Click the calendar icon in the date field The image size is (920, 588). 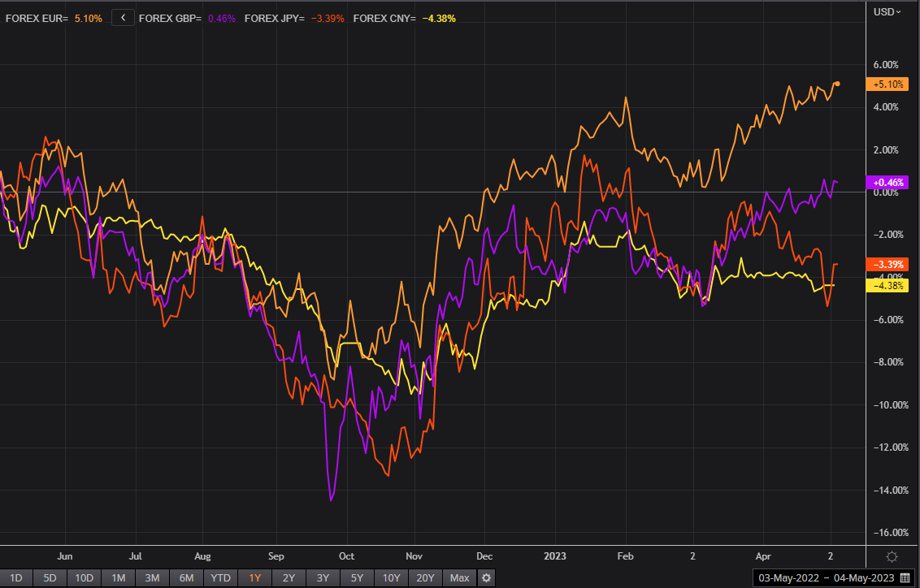(905, 577)
